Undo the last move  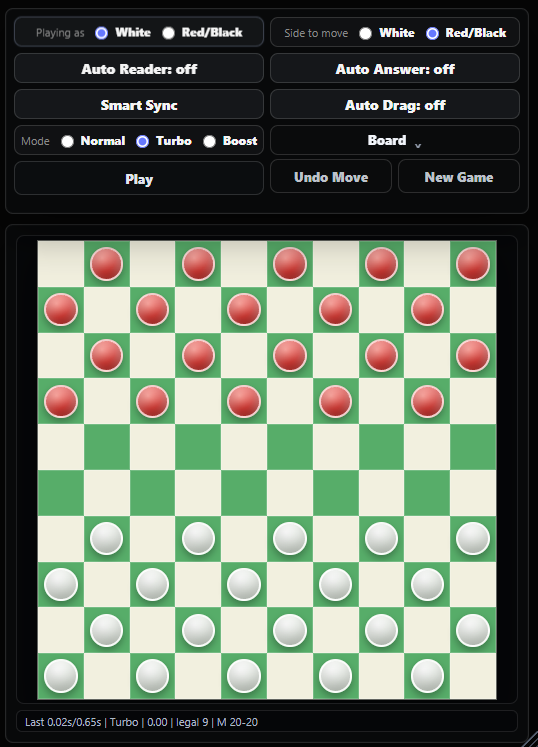331,177
